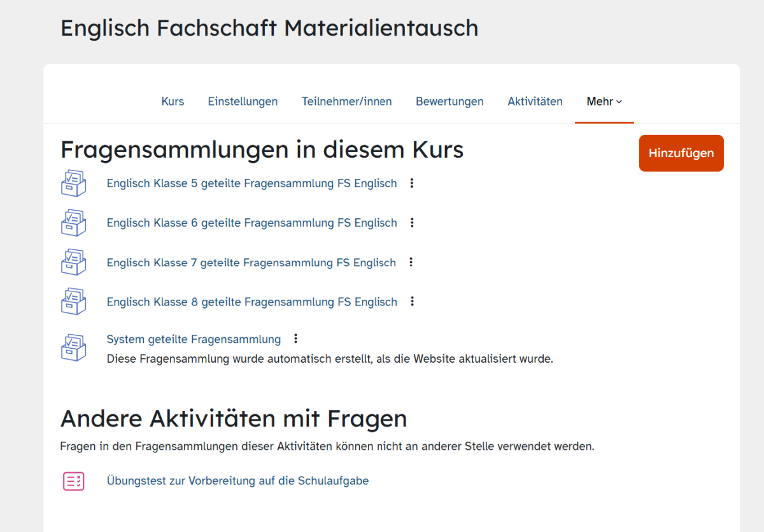
Task: Open three-dot menu for Englisch Klasse 7
Action: tap(411, 262)
